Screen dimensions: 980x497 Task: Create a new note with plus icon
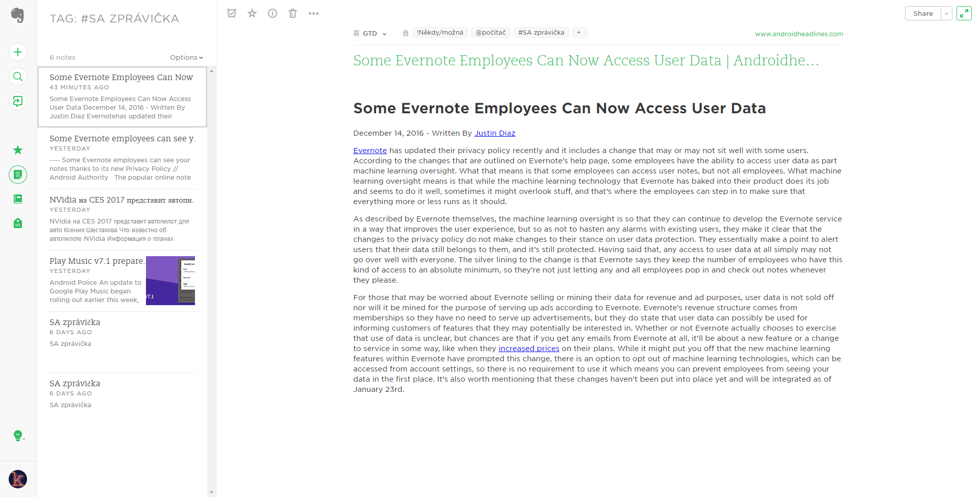point(18,52)
